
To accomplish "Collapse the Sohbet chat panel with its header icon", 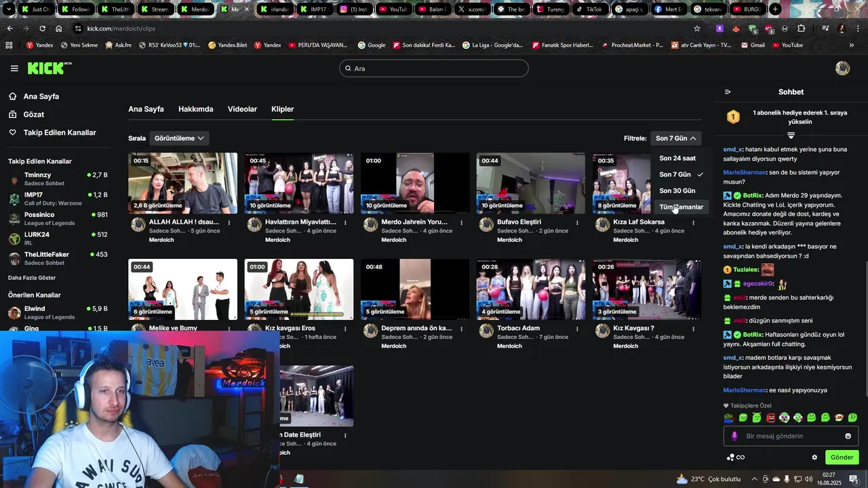I will pyautogui.click(x=728, y=91).
